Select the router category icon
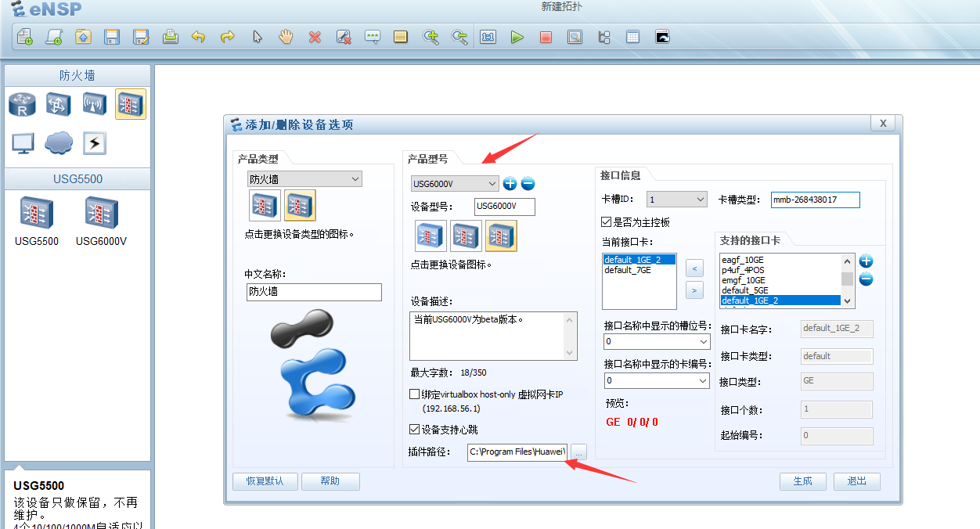The height and width of the screenshot is (529, 980). tap(23, 103)
